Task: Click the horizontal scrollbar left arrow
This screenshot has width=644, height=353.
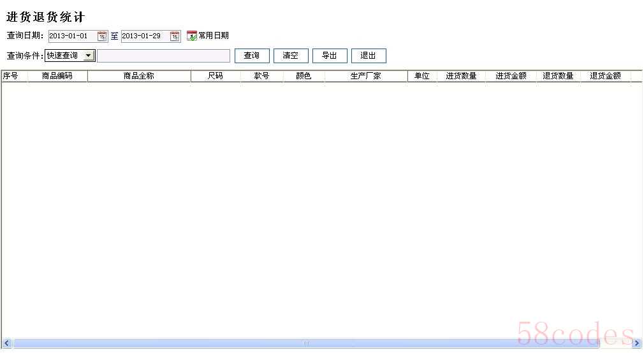Action: click(7, 343)
